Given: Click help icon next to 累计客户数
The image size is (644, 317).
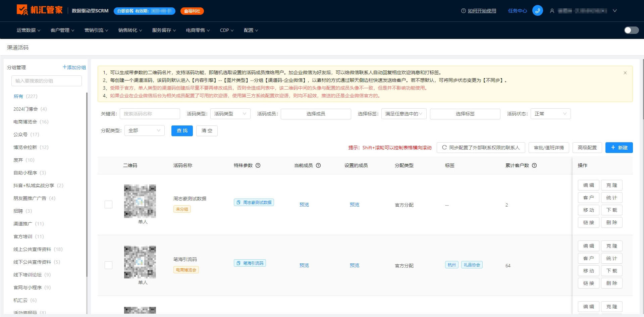Looking at the screenshot, I should point(534,165).
